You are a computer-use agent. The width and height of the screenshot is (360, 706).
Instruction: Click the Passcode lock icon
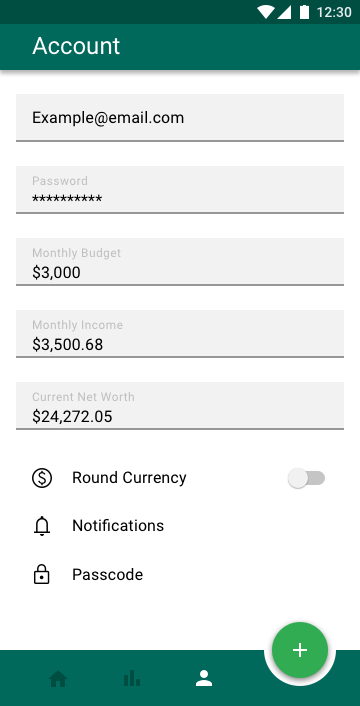pos(42,574)
